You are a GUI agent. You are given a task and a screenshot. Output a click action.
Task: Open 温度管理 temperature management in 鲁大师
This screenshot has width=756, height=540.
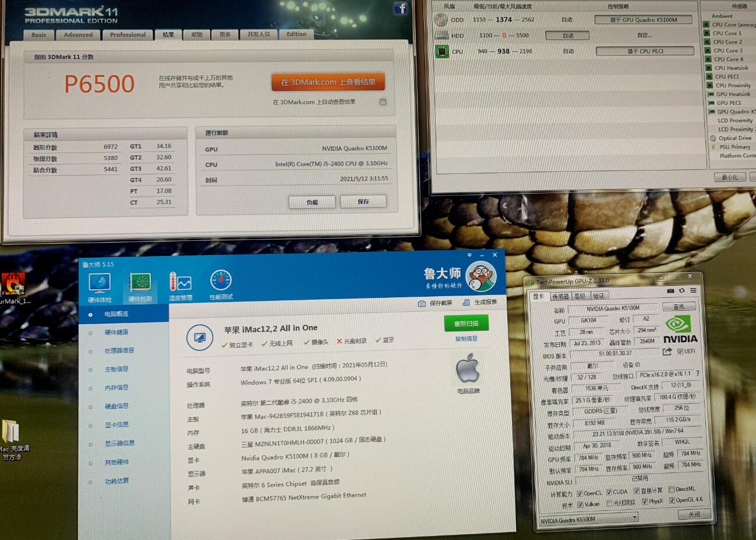click(181, 286)
